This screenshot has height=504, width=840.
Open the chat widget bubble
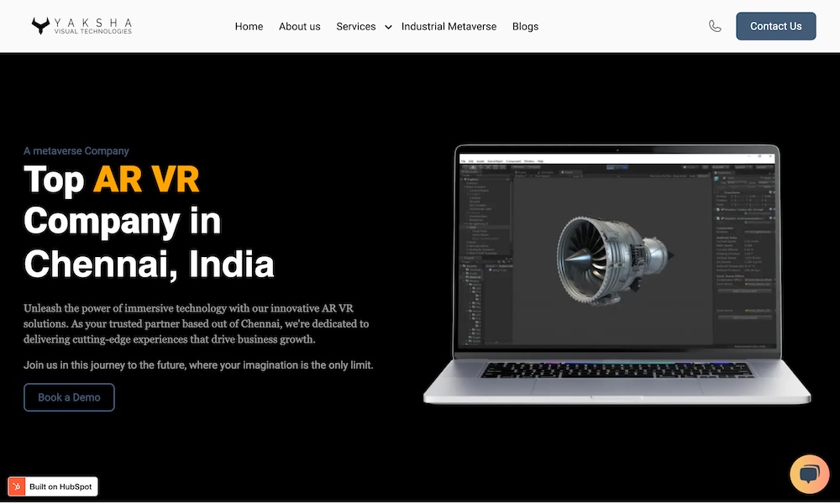coord(809,475)
